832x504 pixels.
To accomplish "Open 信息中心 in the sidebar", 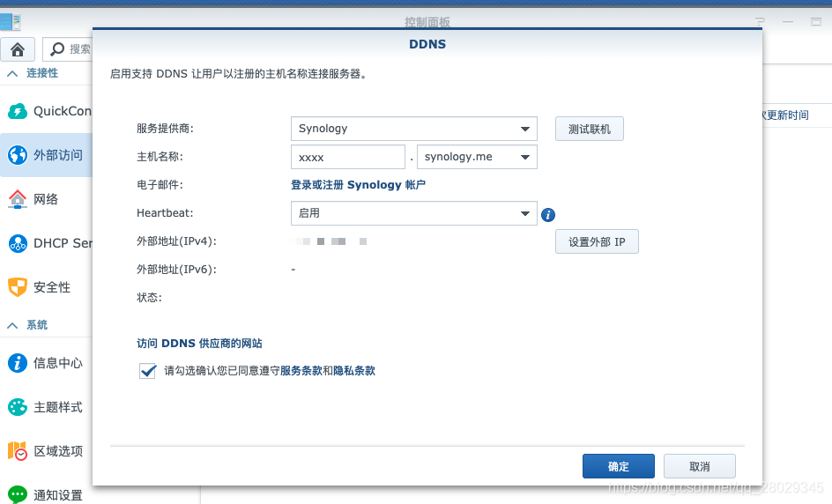I will [46, 363].
